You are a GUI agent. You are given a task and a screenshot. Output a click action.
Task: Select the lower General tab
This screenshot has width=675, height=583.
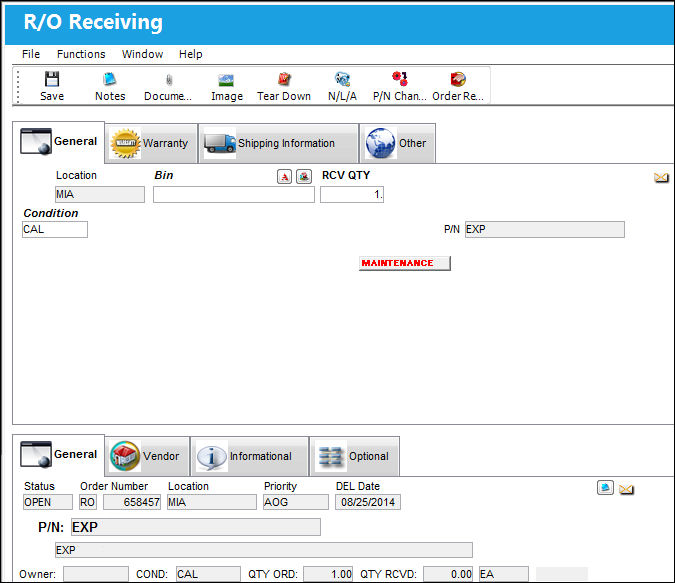59,455
